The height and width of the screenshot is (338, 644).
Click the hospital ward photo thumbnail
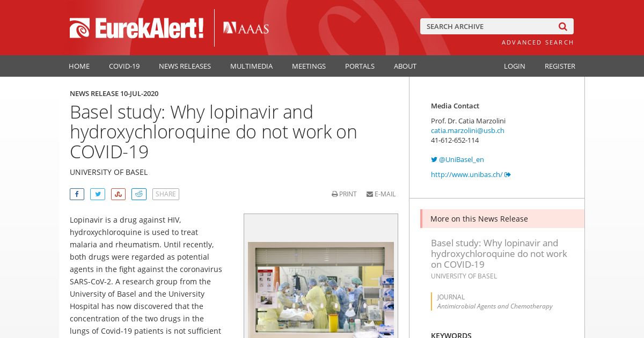point(321,290)
